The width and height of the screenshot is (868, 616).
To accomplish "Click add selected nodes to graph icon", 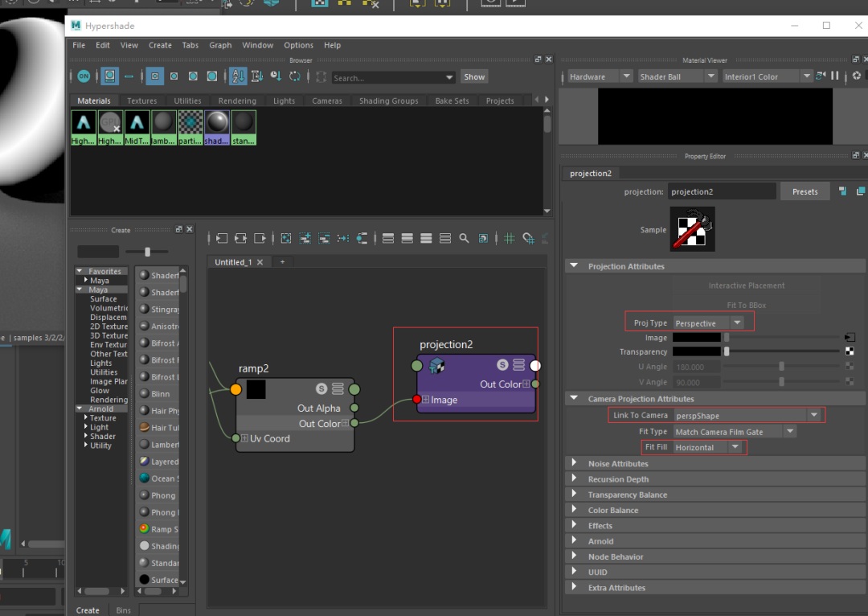I will (305, 238).
